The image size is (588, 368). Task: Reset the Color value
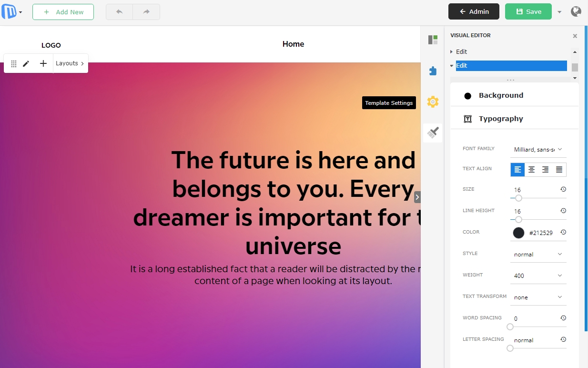point(563,232)
